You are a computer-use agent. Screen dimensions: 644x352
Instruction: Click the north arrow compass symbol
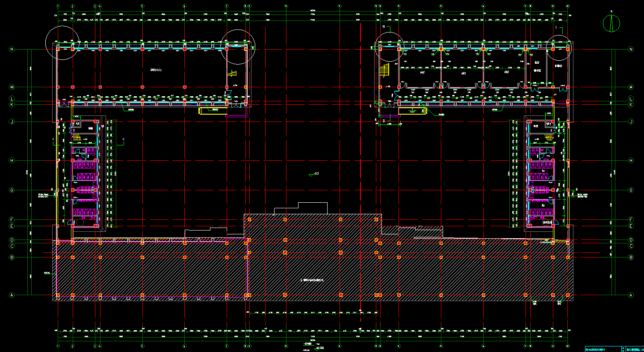tap(611, 23)
